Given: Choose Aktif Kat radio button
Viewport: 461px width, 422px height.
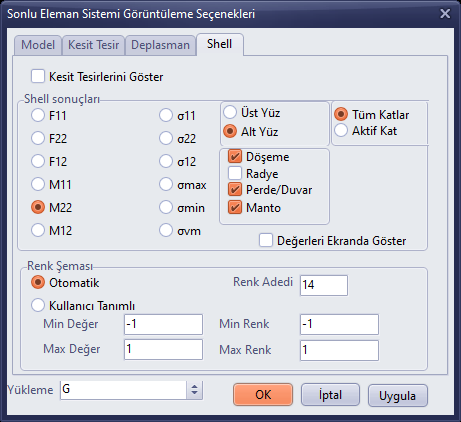Looking at the screenshot, I should [x=341, y=130].
